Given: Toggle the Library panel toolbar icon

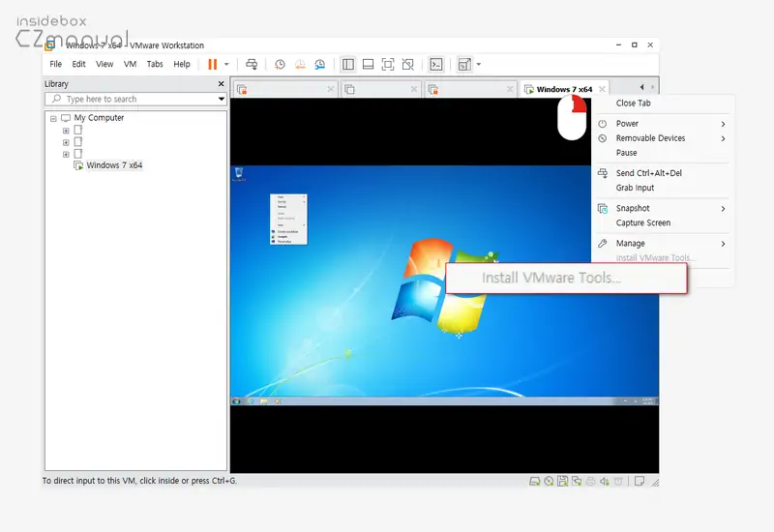Looking at the screenshot, I should pyautogui.click(x=348, y=64).
